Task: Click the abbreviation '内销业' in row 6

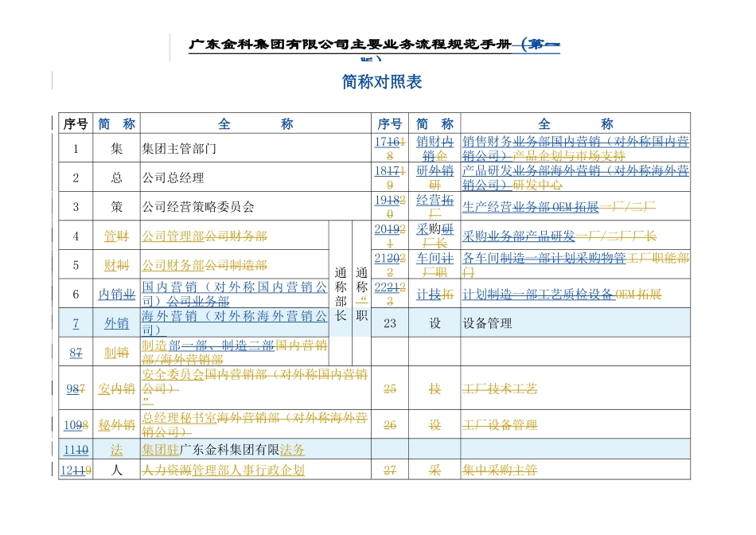Action: coord(117,295)
